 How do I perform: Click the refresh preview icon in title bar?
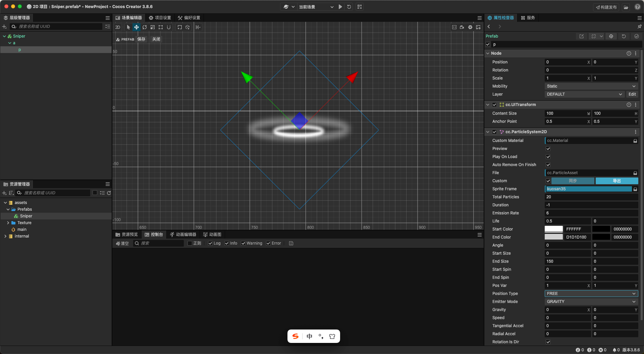pyautogui.click(x=349, y=7)
